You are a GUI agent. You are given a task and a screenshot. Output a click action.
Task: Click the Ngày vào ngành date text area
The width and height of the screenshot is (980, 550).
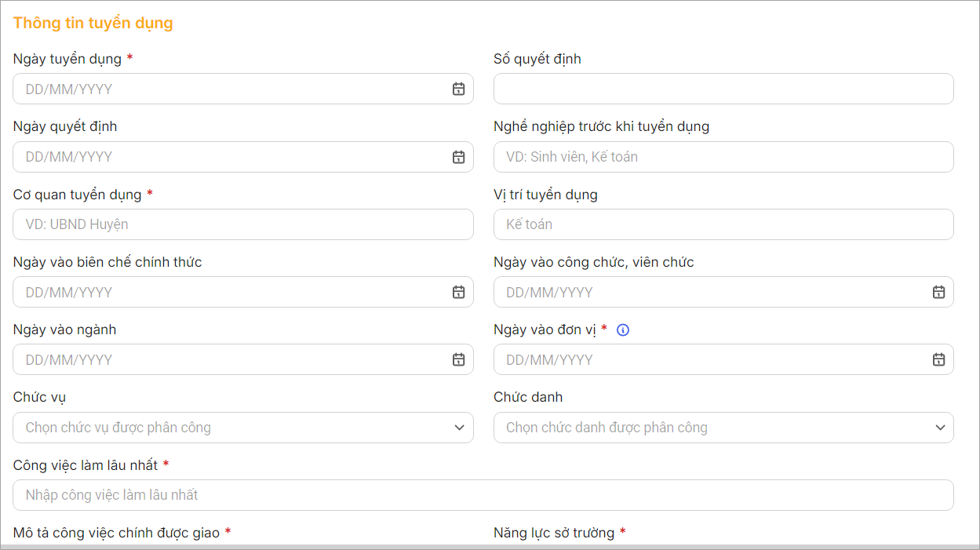(x=228, y=359)
